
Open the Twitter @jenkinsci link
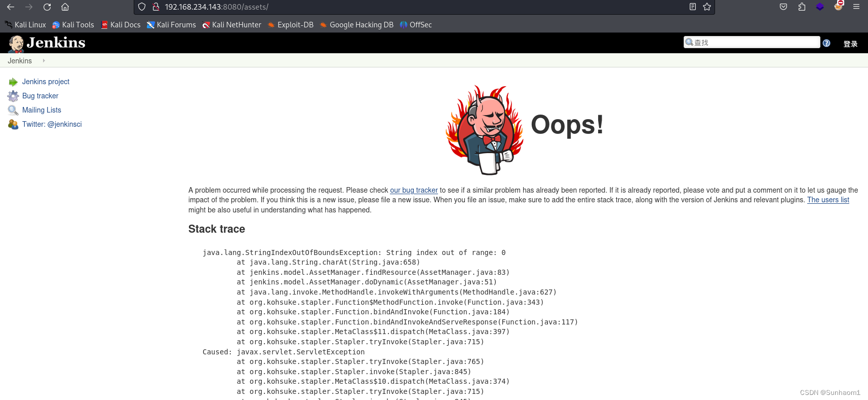pos(52,124)
